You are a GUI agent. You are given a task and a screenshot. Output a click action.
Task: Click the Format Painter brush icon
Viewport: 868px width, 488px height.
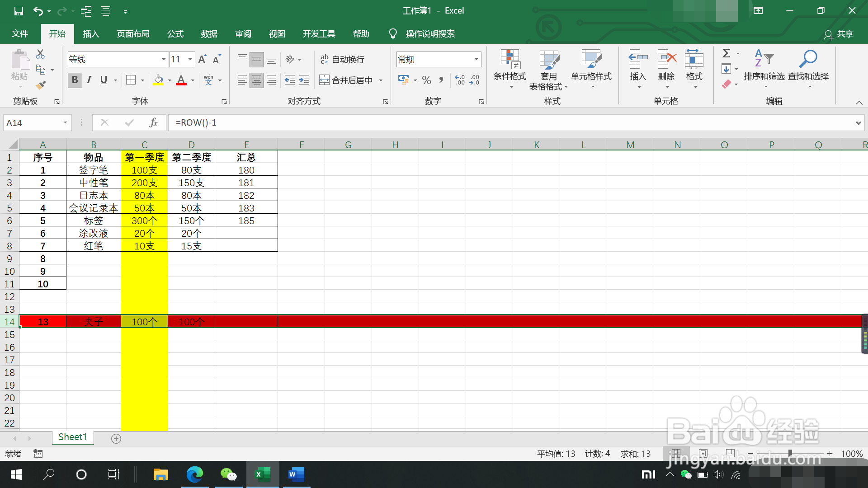tap(41, 84)
